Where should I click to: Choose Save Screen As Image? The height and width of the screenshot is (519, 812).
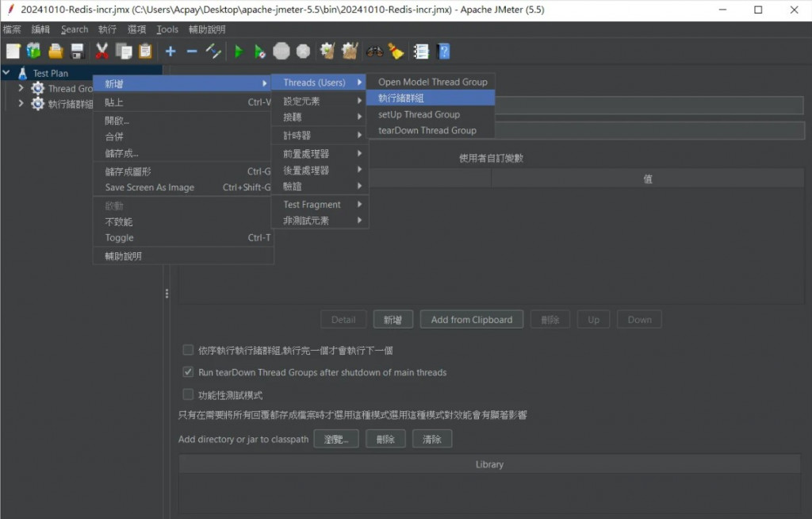coord(183,187)
